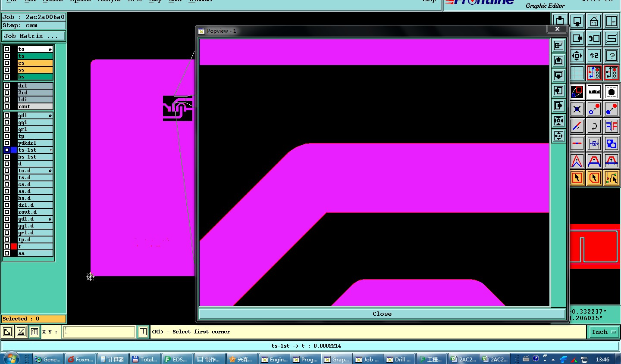The image size is (621, 364).
Task: Open the multi-window XY view icon
Action: click(x=612, y=21)
